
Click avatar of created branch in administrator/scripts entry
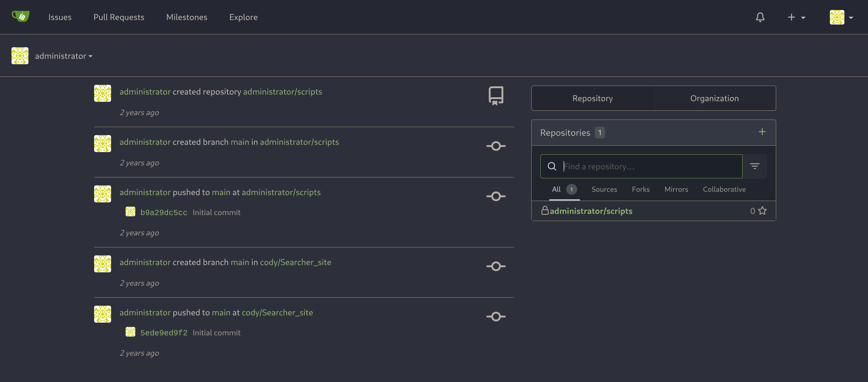[102, 144]
